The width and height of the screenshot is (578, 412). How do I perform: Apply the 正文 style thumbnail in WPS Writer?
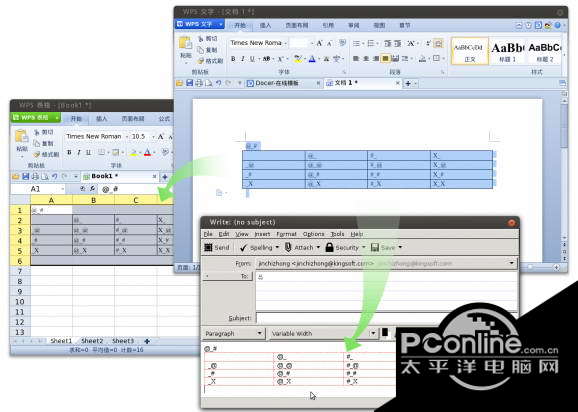[x=469, y=51]
